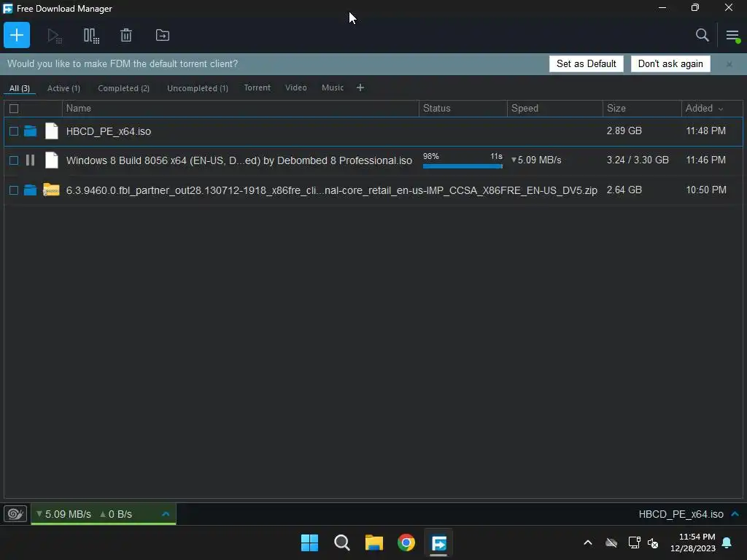Viewport: 747px width, 560px height.
Task: Open the Video filter tab
Action: tap(296, 87)
